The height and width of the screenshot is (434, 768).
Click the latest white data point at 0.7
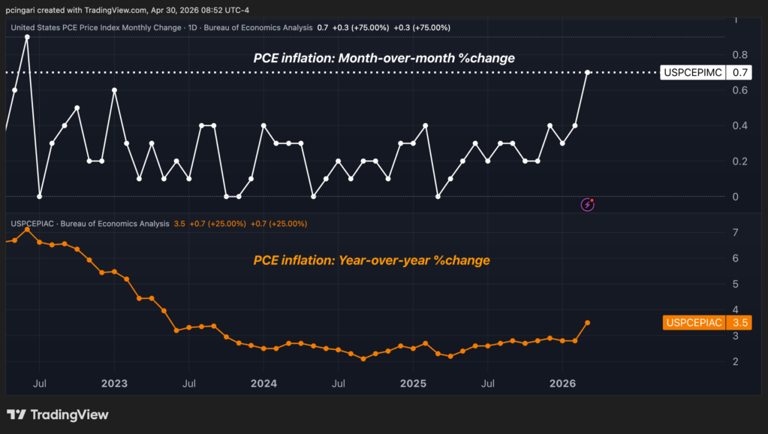click(x=587, y=73)
